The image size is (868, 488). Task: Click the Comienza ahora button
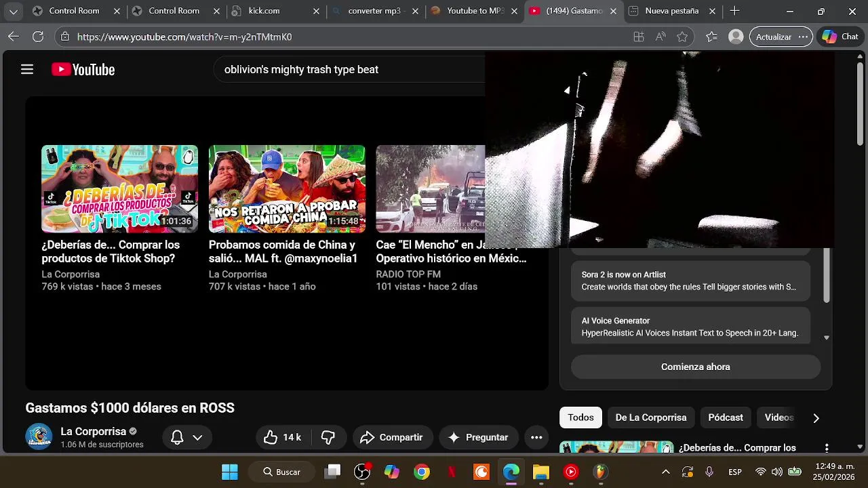tap(696, 367)
